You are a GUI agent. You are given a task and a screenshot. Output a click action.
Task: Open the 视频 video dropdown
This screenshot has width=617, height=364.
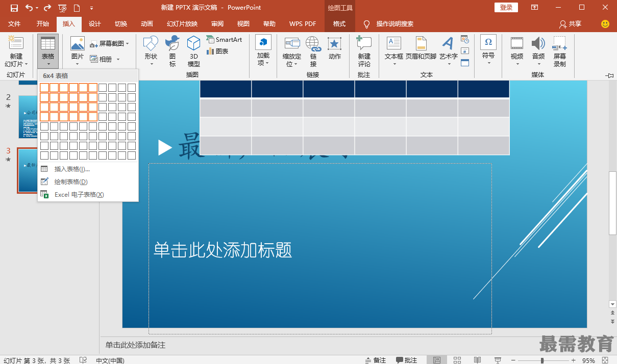[517, 51]
